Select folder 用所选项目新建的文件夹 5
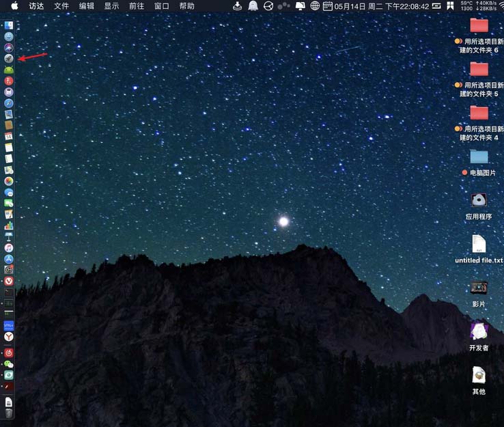Viewport: 504px width, 427px height. [x=479, y=79]
